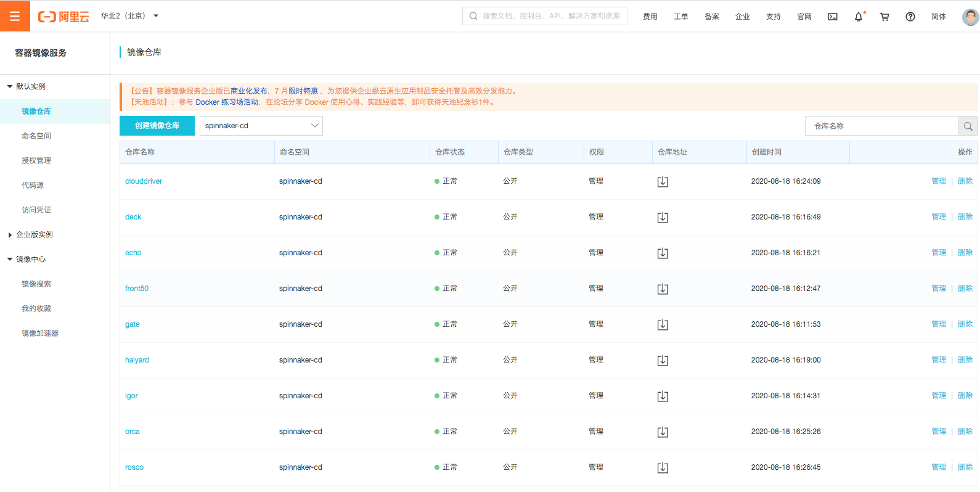This screenshot has height=492, width=980.
Task: Show repository address for deck
Action: coord(663,217)
